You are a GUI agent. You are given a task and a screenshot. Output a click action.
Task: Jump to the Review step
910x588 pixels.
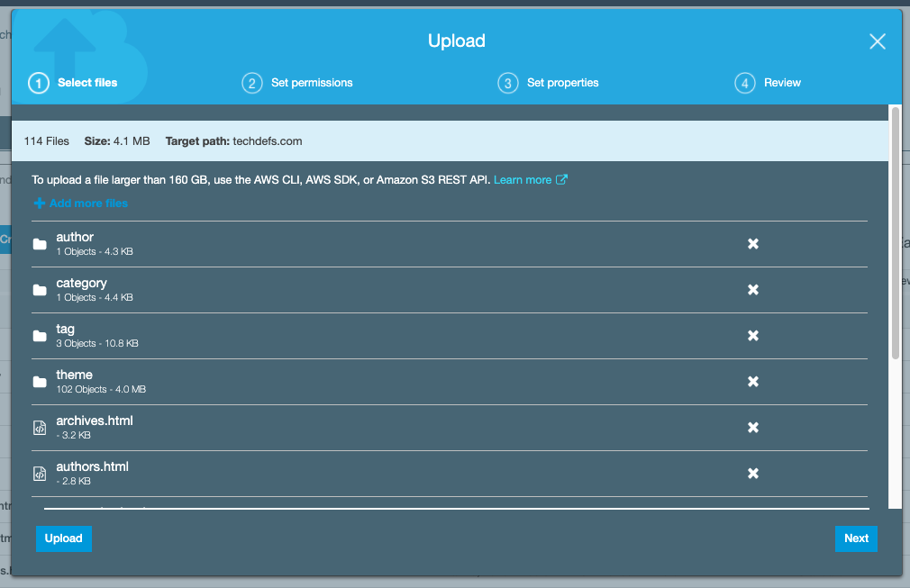point(768,83)
